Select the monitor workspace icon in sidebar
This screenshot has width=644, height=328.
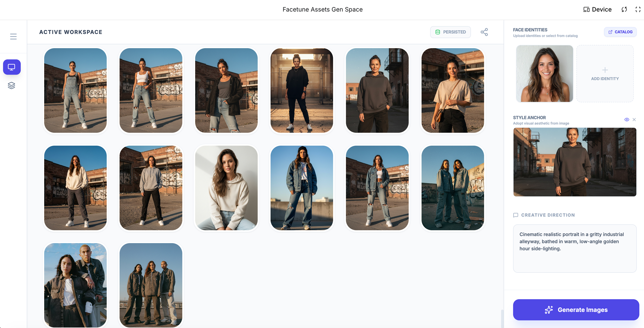12,67
